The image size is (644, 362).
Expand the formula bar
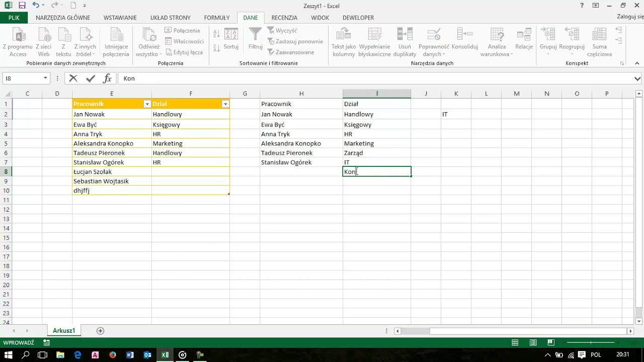tap(637, 78)
